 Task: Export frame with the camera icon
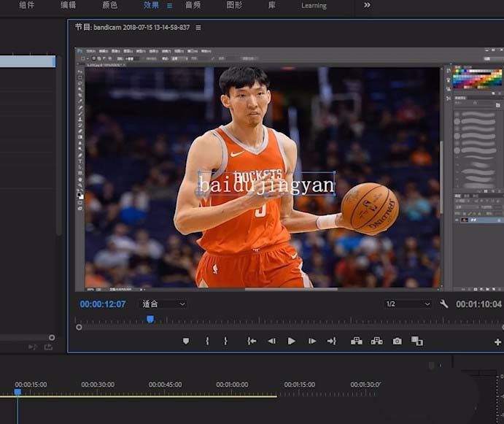point(397,341)
